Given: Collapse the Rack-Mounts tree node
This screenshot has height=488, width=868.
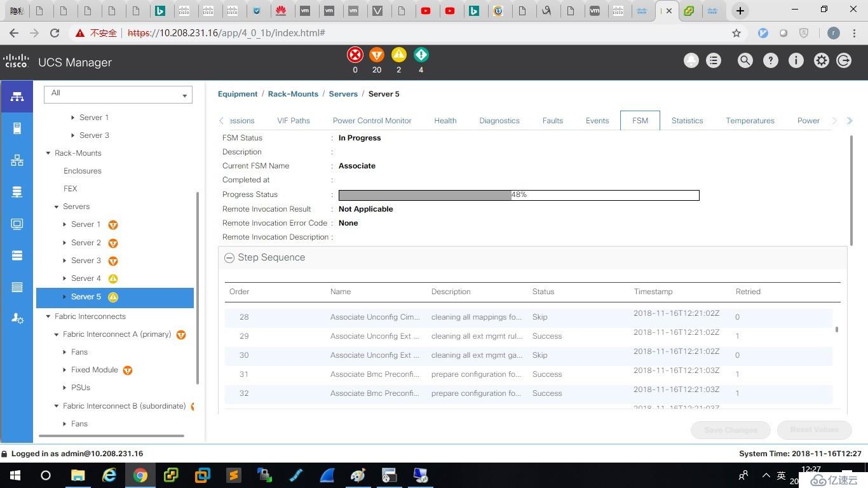Looking at the screenshot, I should [x=48, y=153].
